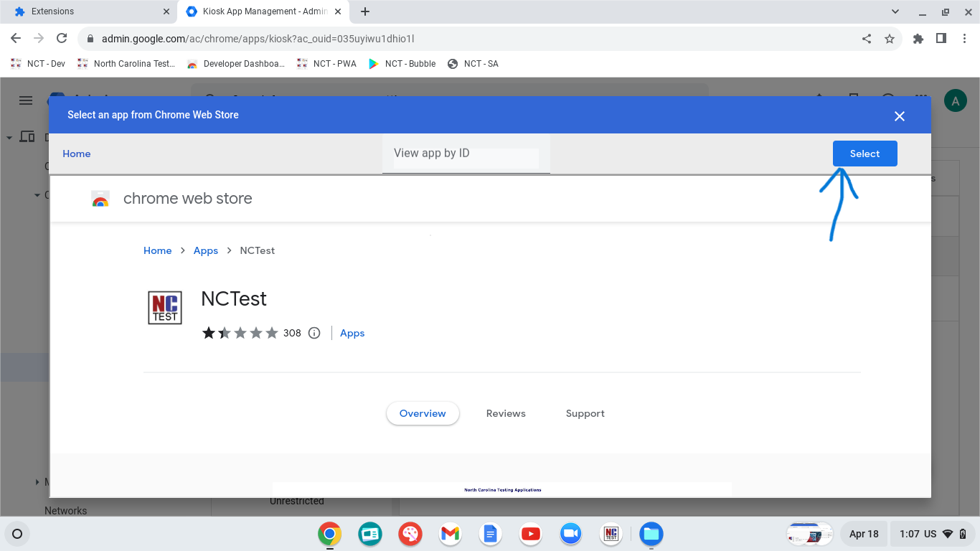Open the NCT - Dev bookmark
Viewport: 980px width, 551px height.
coord(38,64)
